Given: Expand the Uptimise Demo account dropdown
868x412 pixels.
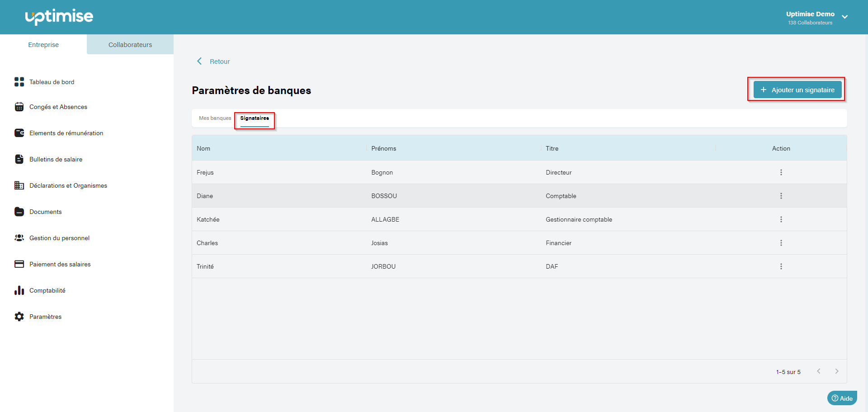Looking at the screenshot, I should [844, 17].
